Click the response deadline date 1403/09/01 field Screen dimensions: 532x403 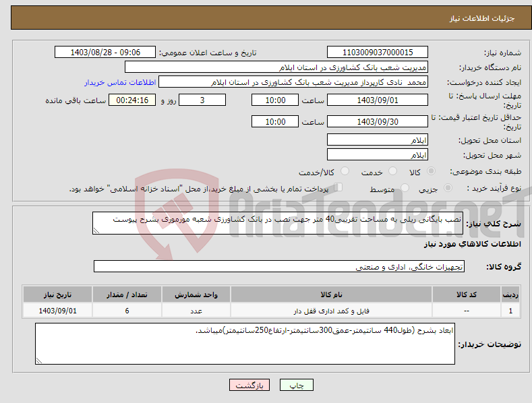point(378,100)
